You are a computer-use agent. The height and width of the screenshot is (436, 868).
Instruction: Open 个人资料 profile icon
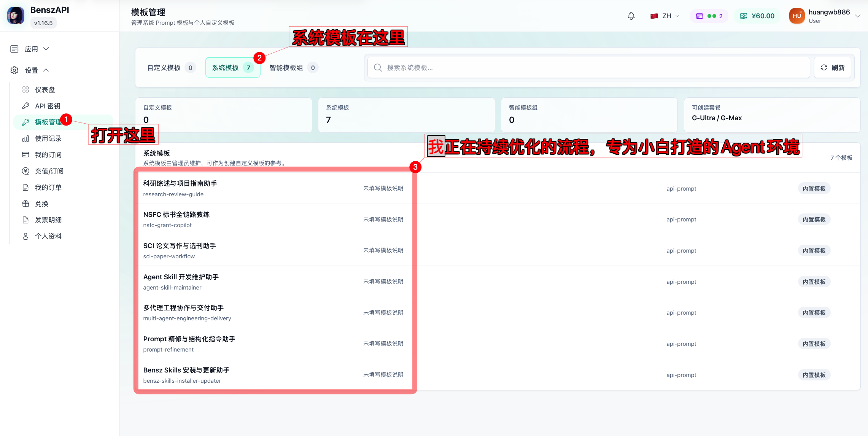(25, 236)
